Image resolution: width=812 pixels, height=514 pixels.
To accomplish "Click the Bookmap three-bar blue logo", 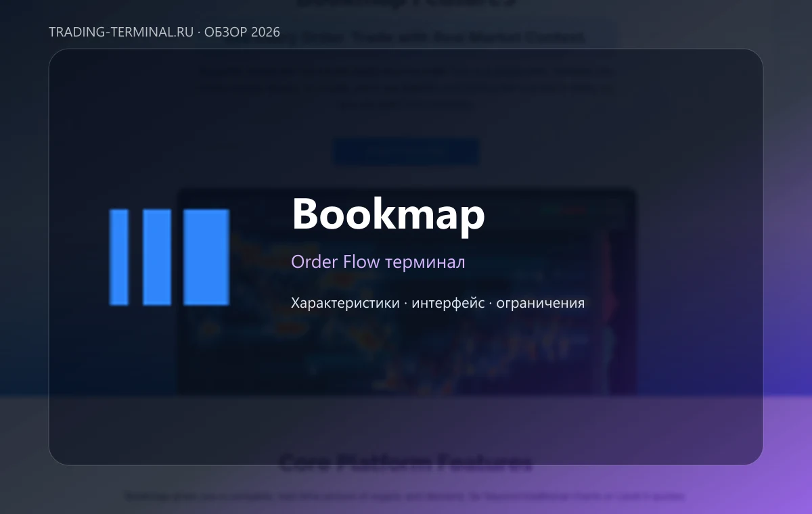I will pos(169,257).
